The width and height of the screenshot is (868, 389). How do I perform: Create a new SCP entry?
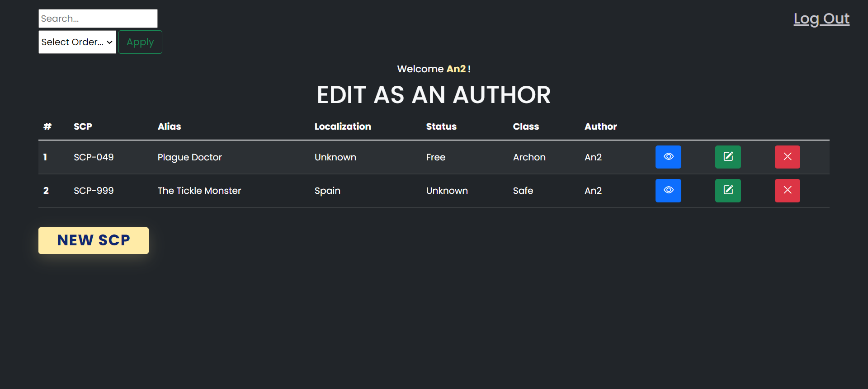[x=94, y=240]
